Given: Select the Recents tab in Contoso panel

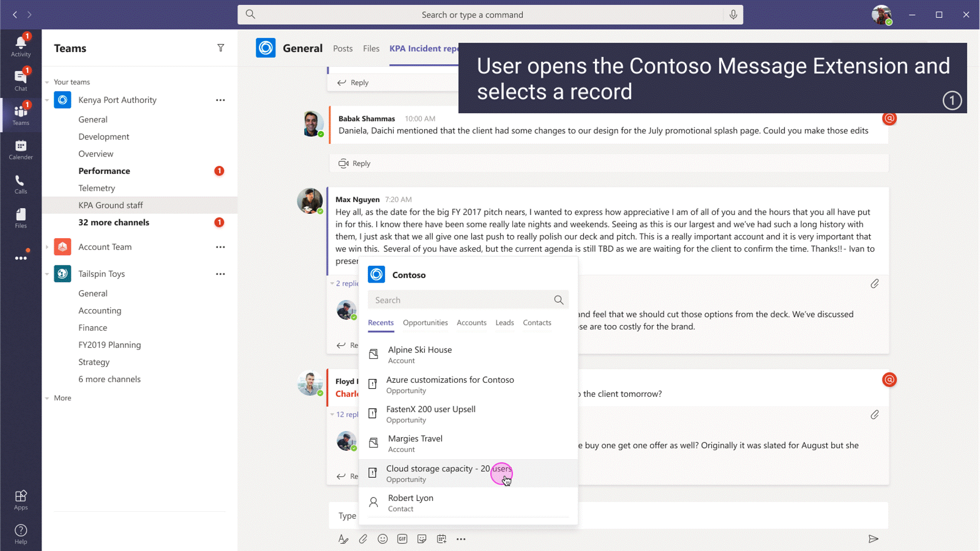Looking at the screenshot, I should point(380,322).
